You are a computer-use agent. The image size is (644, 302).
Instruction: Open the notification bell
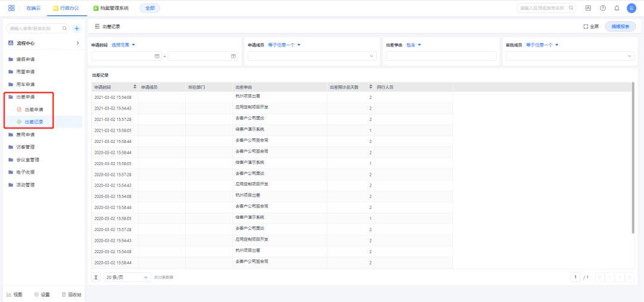(617, 8)
